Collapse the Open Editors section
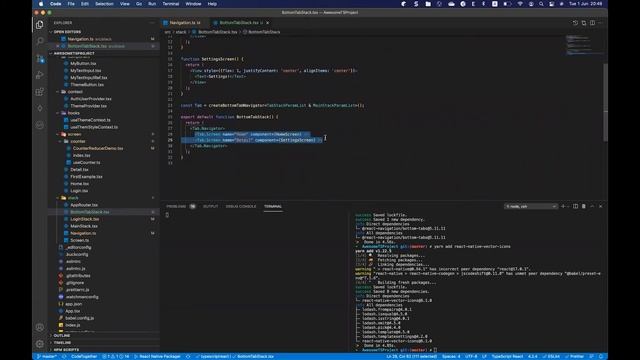Image resolution: width=640 pixels, height=360 pixels. click(67, 32)
